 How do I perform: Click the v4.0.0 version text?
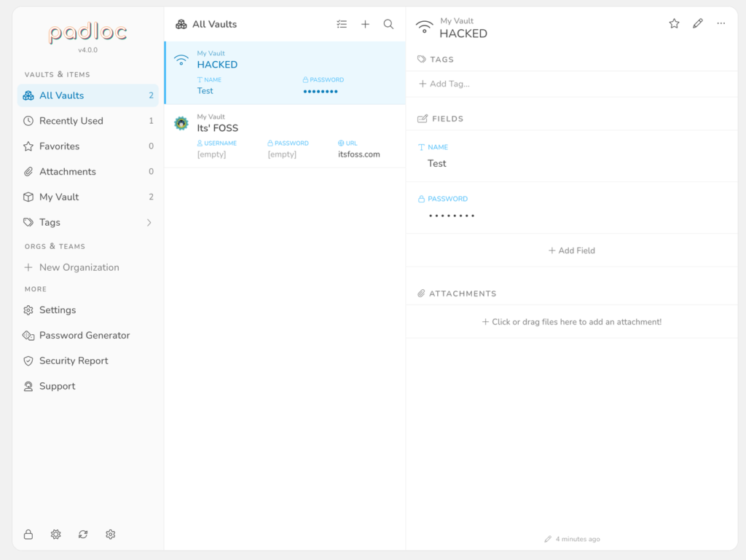pos(88,50)
